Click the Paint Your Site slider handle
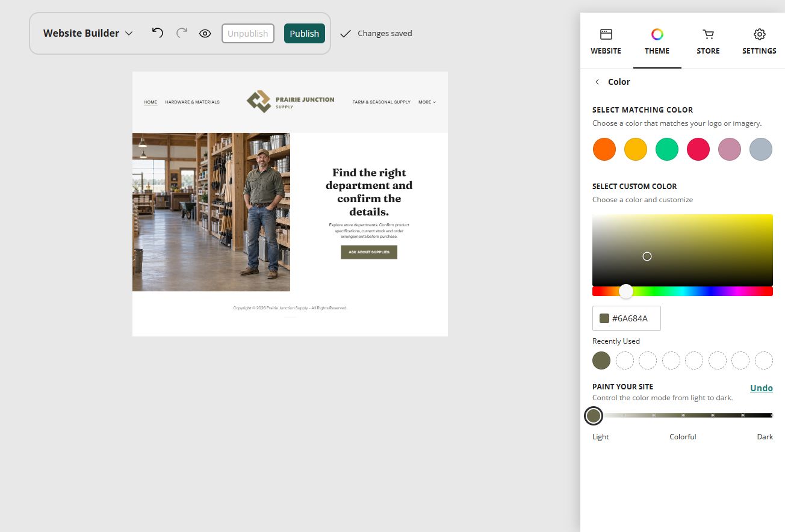The width and height of the screenshot is (785, 532). click(594, 415)
